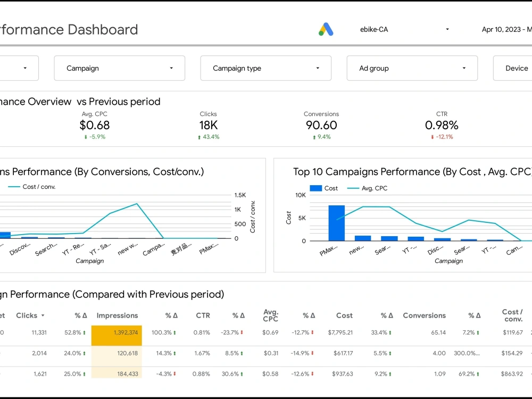Click the $863.92 cost per conversion cell
Viewport: 532px width, 399px height.
(x=512, y=374)
